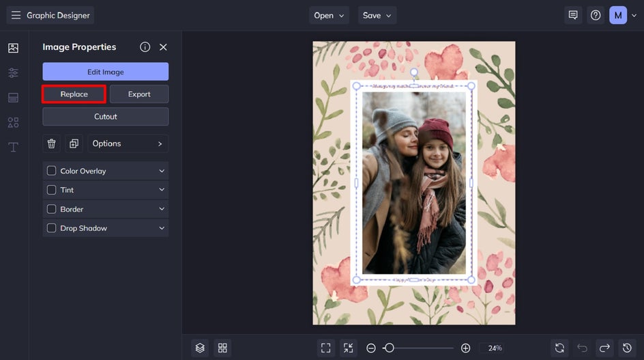Click the zoom slider handle

(389, 348)
